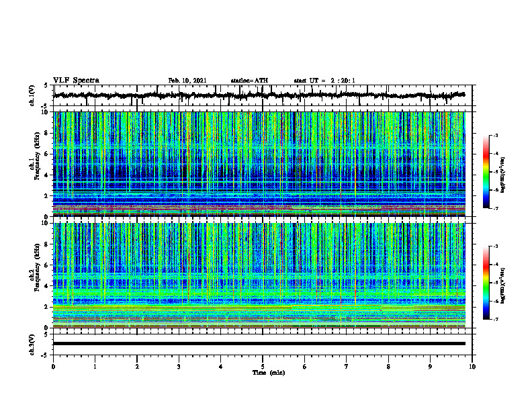This screenshot has height=411, width=532.
Task: Click the ch.1(V) axis "-5" tick label
Action: (x=45, y=105)
